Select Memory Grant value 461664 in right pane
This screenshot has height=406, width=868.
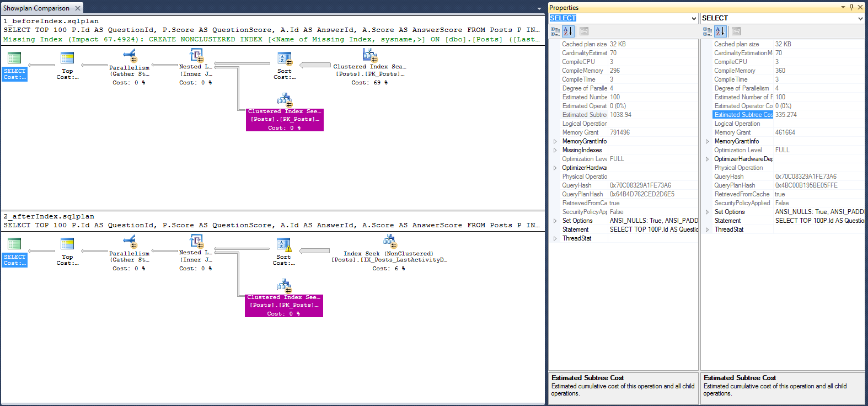click(x=785, y=132)
